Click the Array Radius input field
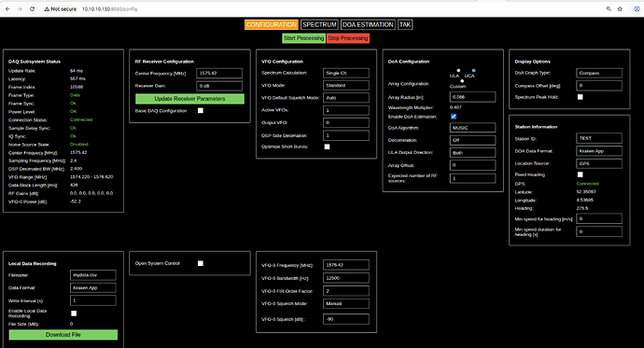This screenshot has height=348, width=644. point(472,97)
